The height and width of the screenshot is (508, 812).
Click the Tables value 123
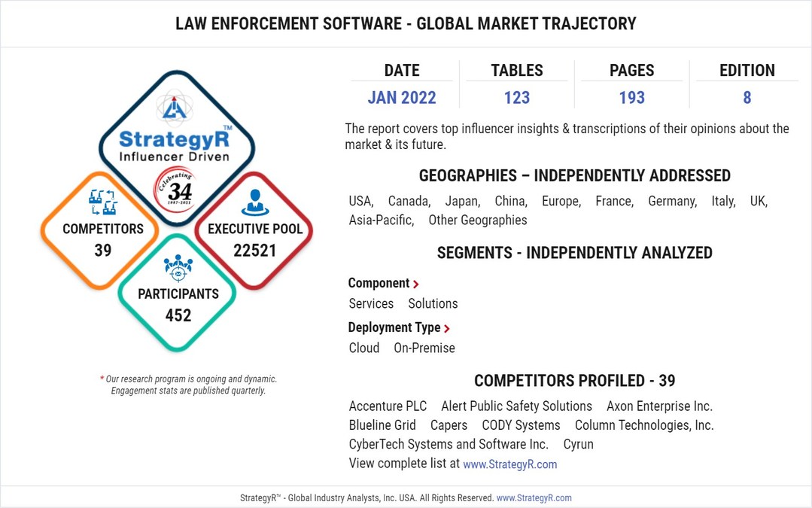coord(517,97)
